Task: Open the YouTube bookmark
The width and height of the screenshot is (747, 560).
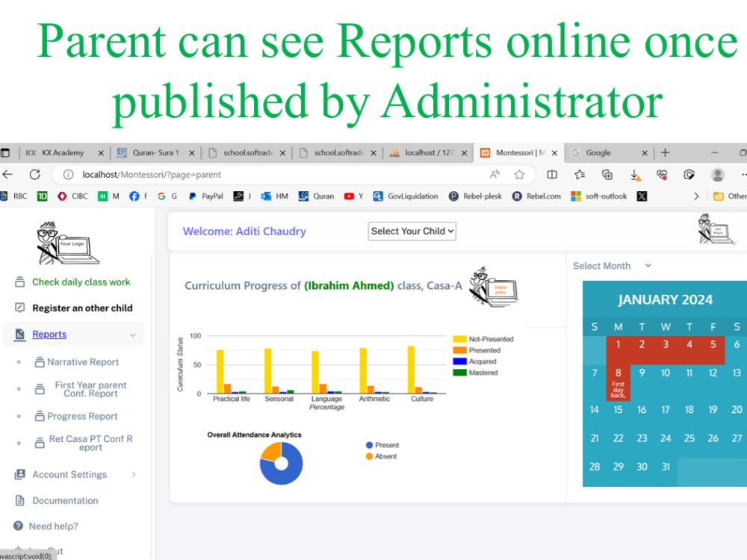Action: point(353,196)
